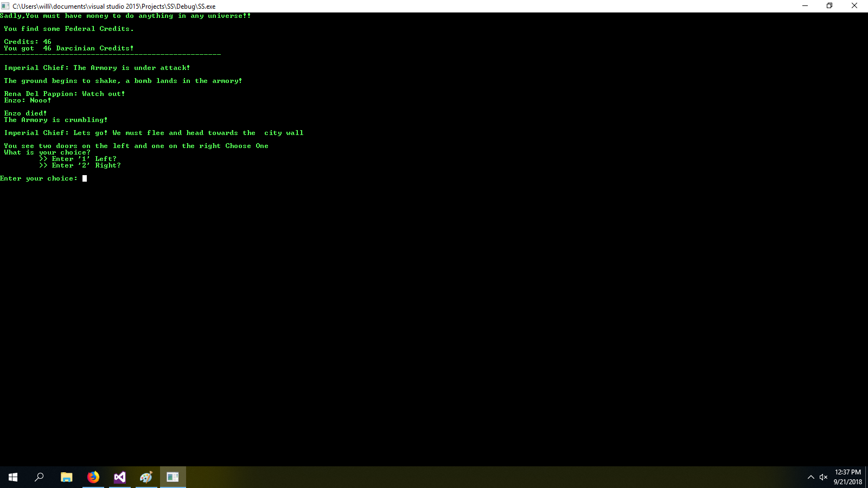
Task: Click the 'Enter your choice:' input cursor
Action: pyautogui.click(x=85, y=178)
